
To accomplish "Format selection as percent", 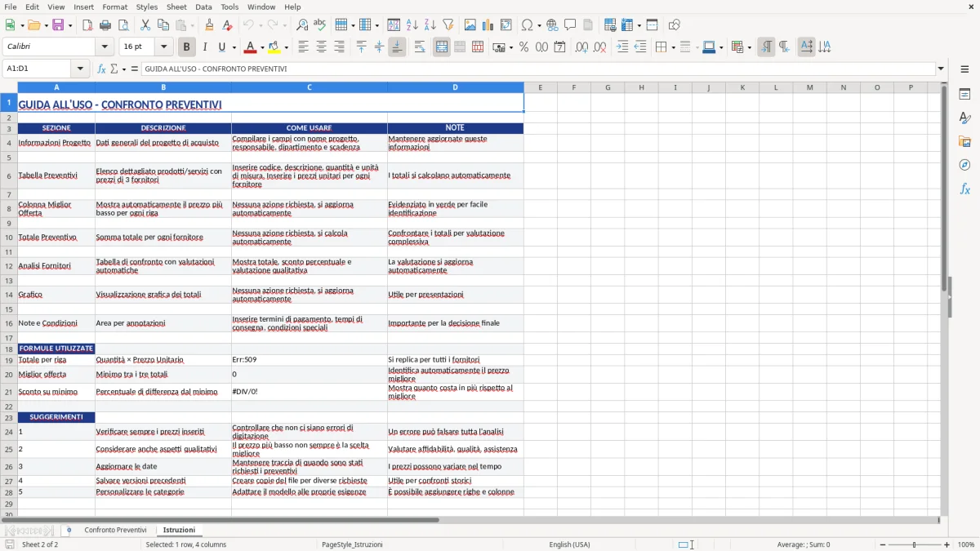I will 523,47.
